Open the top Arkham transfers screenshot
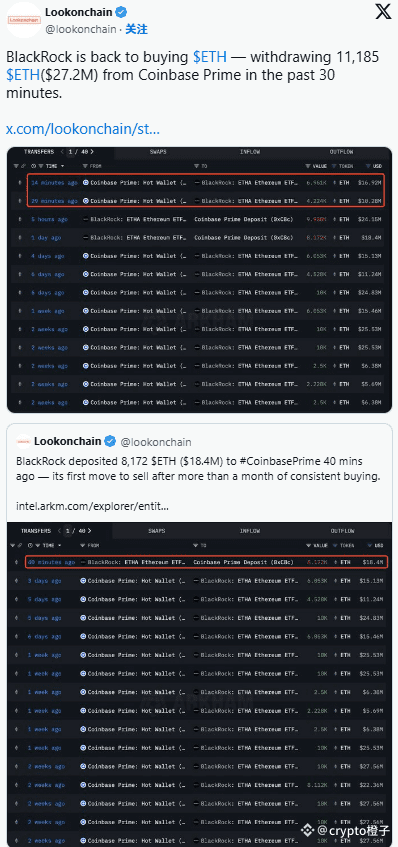 tap(199, 280)
